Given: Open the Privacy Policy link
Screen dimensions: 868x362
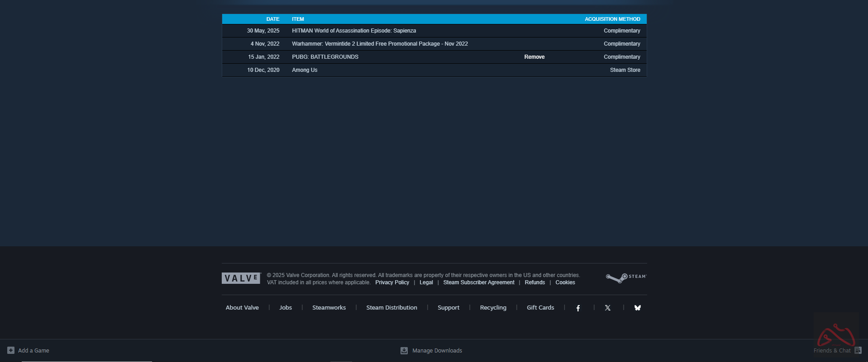Looking at the screenshot, I should pyautogui.click(x=392, y=282).
